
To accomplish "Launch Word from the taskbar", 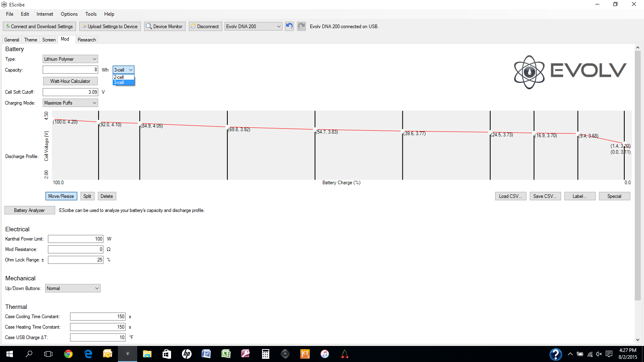I will (x=206, y=354).
